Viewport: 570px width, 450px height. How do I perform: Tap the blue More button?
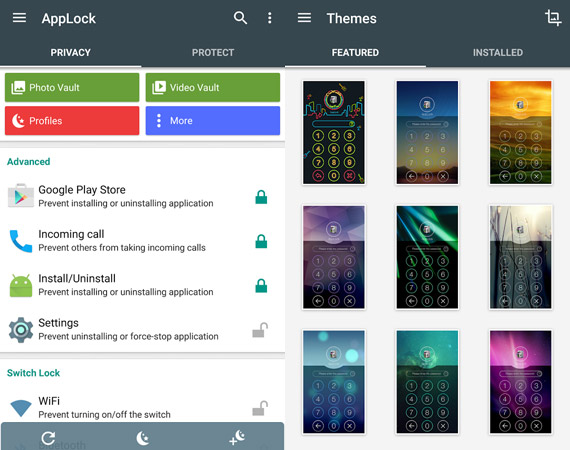pyautogui.click(x=213, y=121)
